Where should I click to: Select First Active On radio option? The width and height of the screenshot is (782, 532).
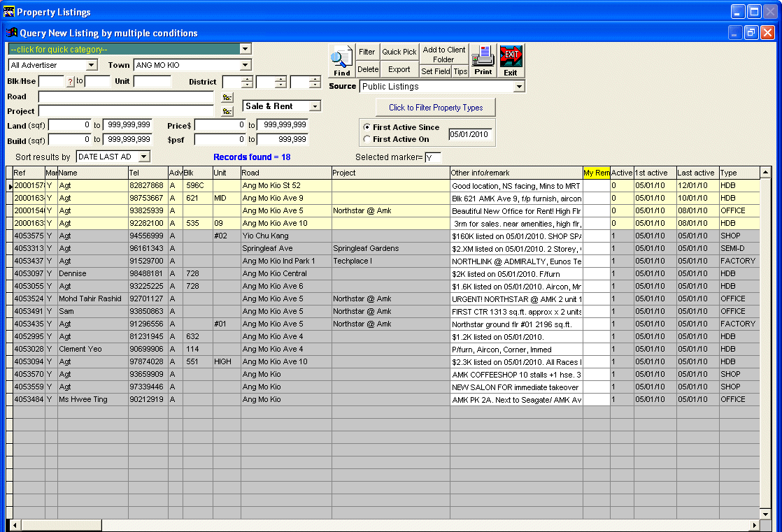point(367,139)
